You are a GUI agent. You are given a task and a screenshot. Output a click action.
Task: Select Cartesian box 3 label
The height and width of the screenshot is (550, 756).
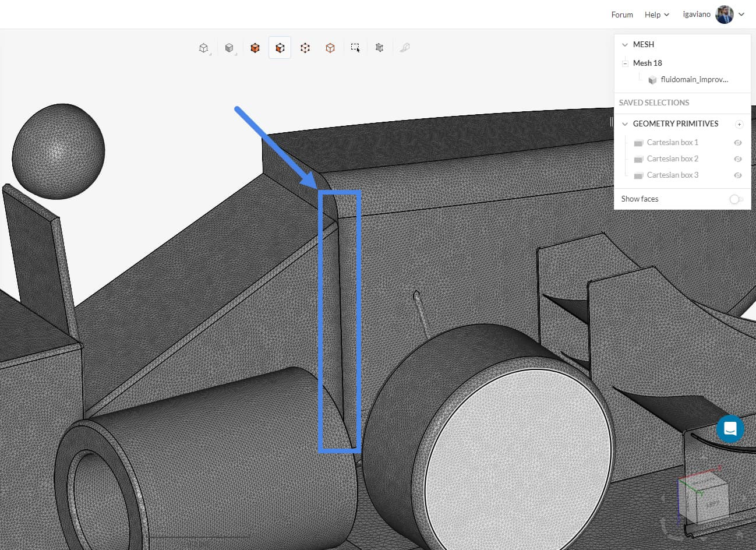673,175
